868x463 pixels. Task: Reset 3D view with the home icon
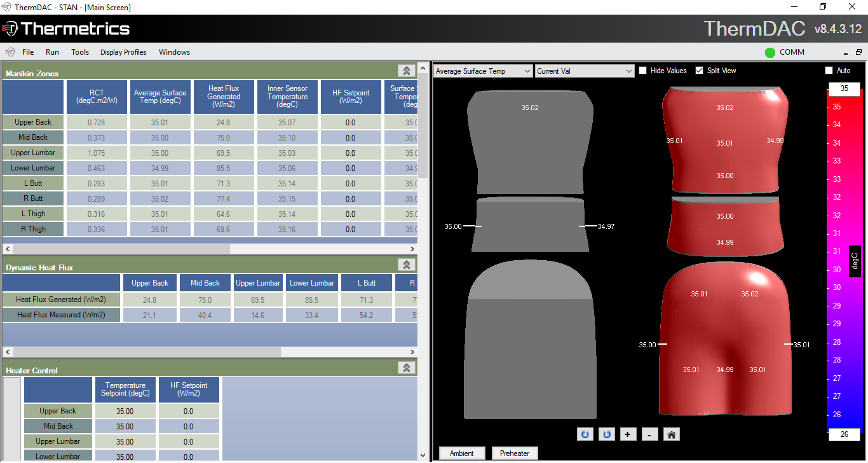pyautogui.click(x=672, y=434)
